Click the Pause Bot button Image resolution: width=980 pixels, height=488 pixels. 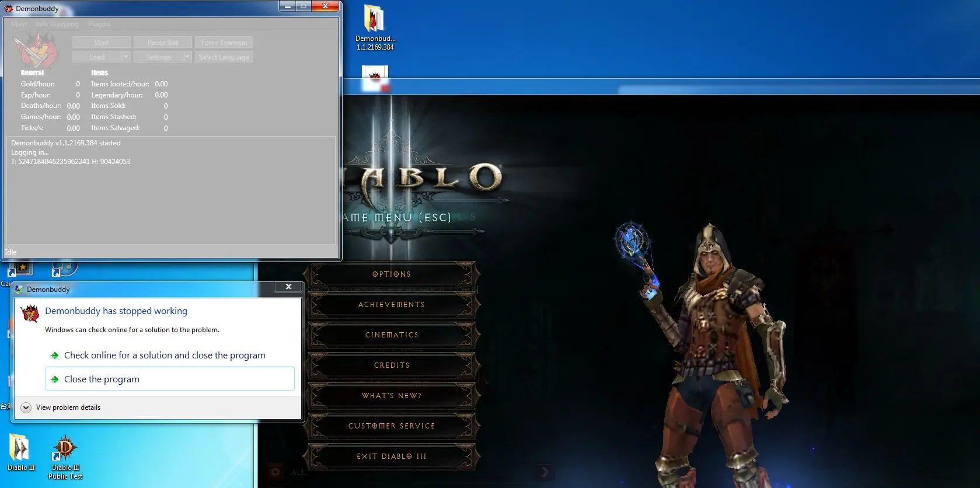pyautogui.click(x=163, y=43)
